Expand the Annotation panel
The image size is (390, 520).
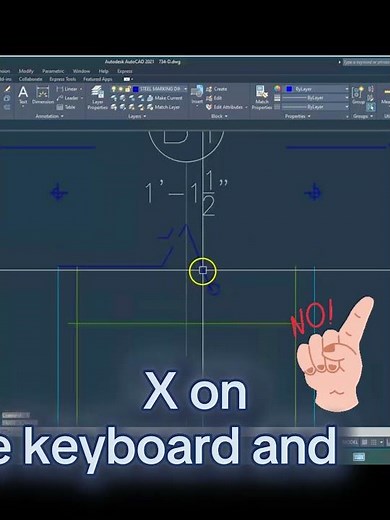tap(49, 116)
